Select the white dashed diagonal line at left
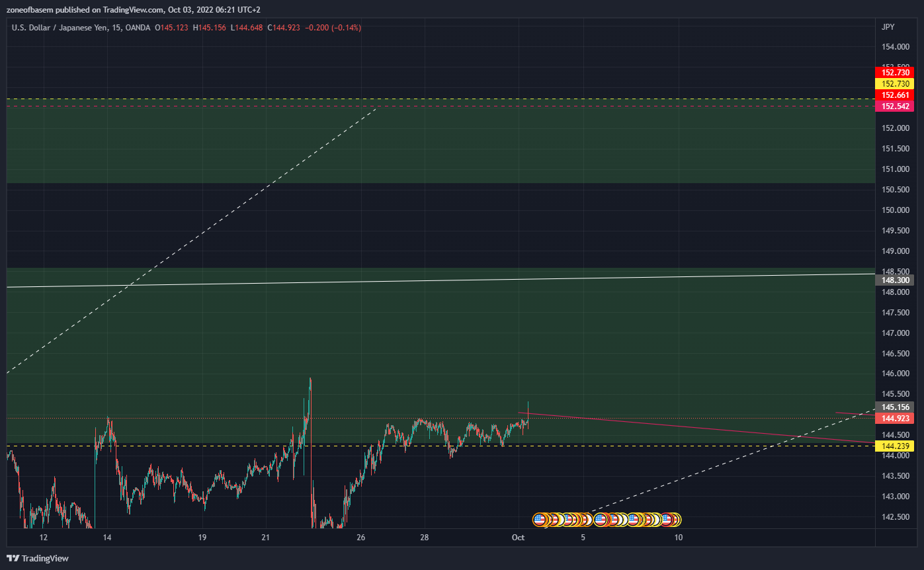924x570 pixels. click(192, 240)
